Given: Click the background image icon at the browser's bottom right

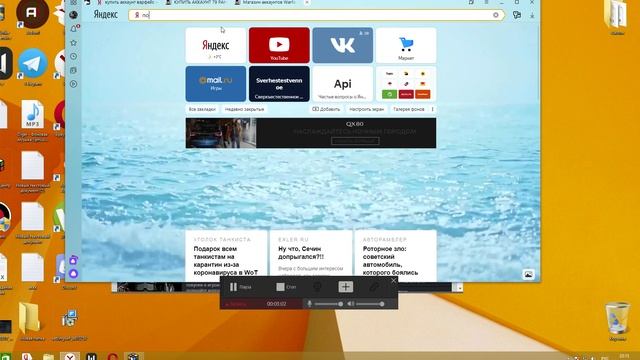Looking at the screenshot, I should [528, 274].
